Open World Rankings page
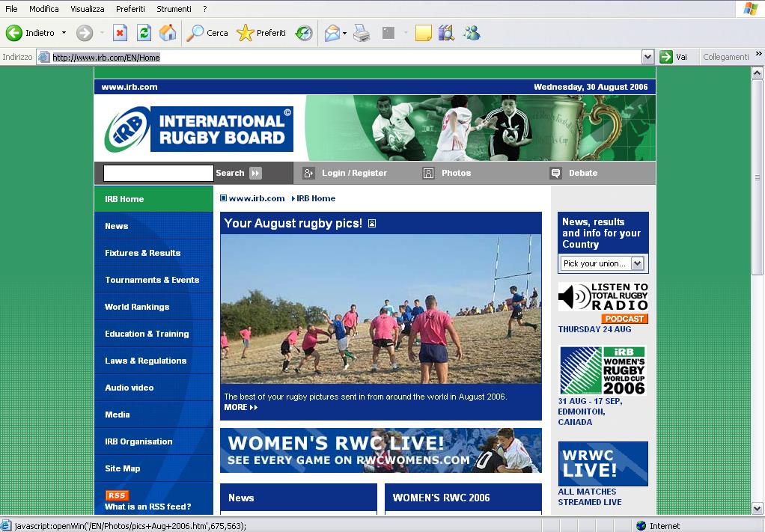 (x=153, y=307)
